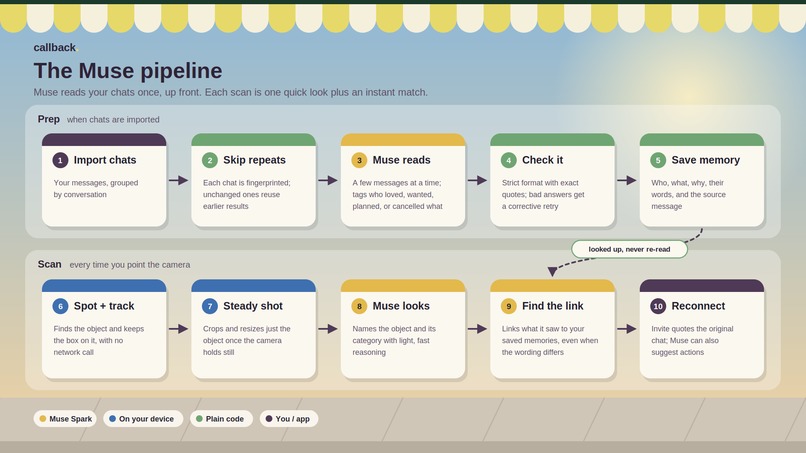This screenshot has height=453, width=806.
Task: Select the Muse Spark legend pill
Action: click(x=65, y=419)
